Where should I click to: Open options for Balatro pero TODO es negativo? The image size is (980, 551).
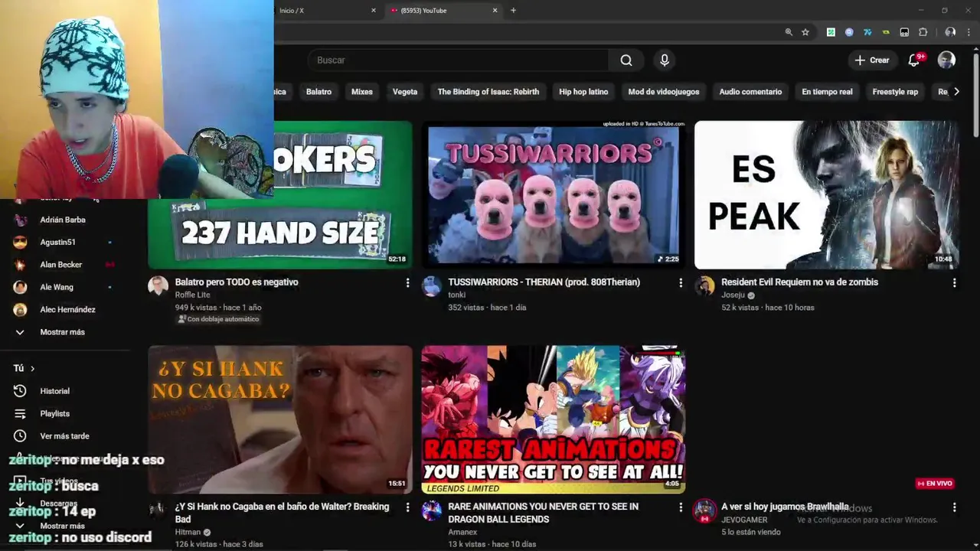click(x=407, y=283)
